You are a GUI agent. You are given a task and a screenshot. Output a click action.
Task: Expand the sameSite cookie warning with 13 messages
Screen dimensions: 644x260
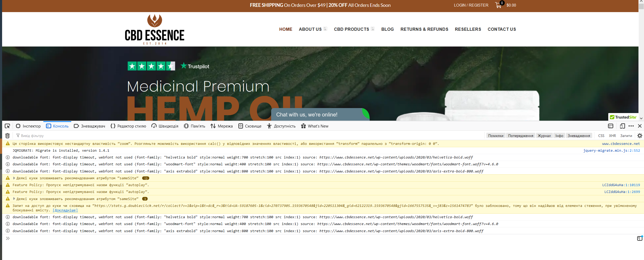[14, 178]
